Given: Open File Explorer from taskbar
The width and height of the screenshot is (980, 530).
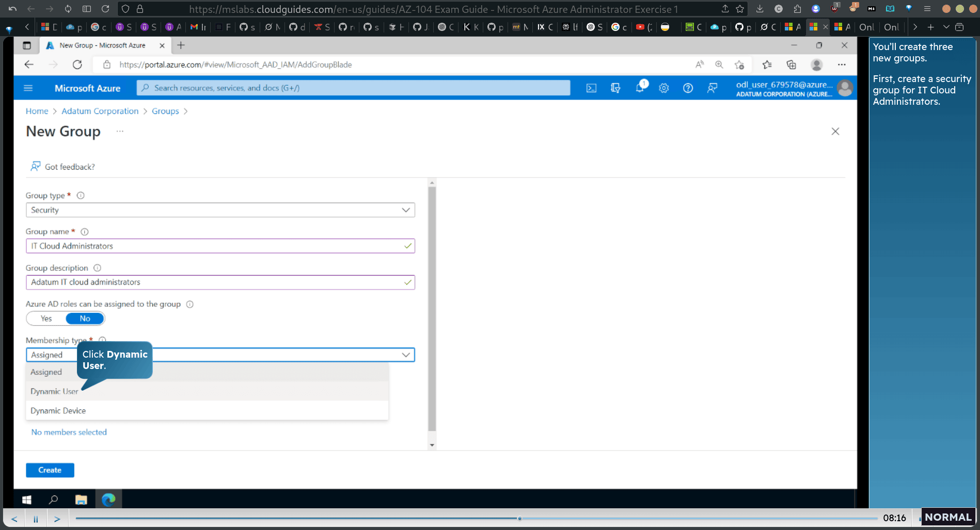Looking at the screenshot, I should coord(81,500).
